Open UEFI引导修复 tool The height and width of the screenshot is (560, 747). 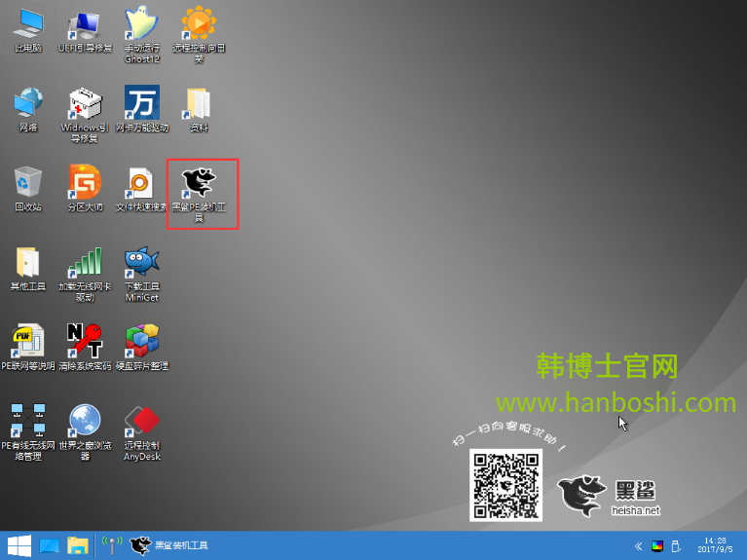pyautogui.click(x=84, y=23)
